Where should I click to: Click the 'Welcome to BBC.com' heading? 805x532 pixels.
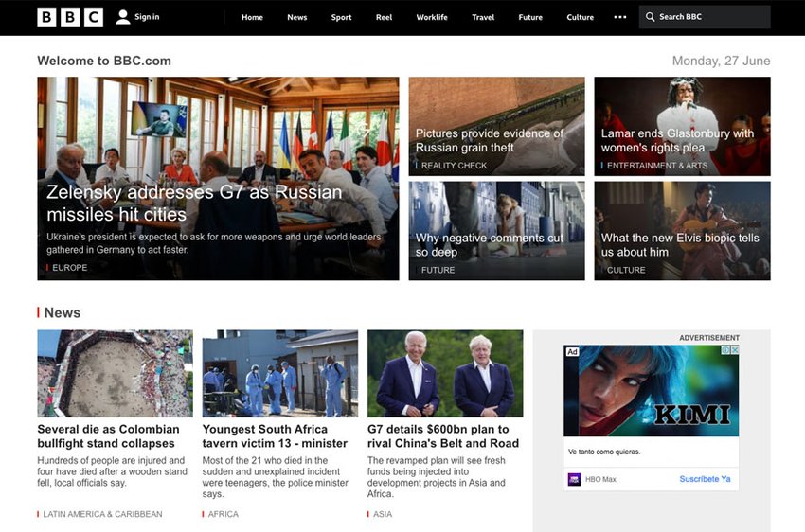coord(104,61)
